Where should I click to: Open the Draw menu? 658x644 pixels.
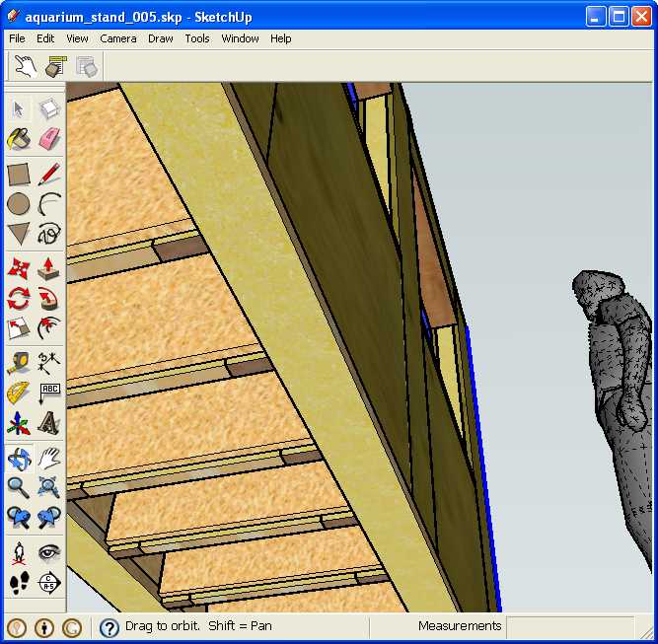click(160, 38)
